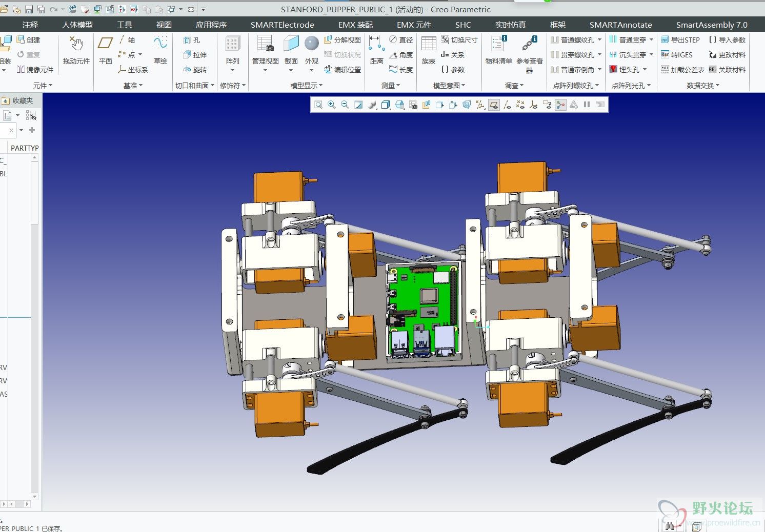
Task: Click the model tree search input field
Action: 7,131
